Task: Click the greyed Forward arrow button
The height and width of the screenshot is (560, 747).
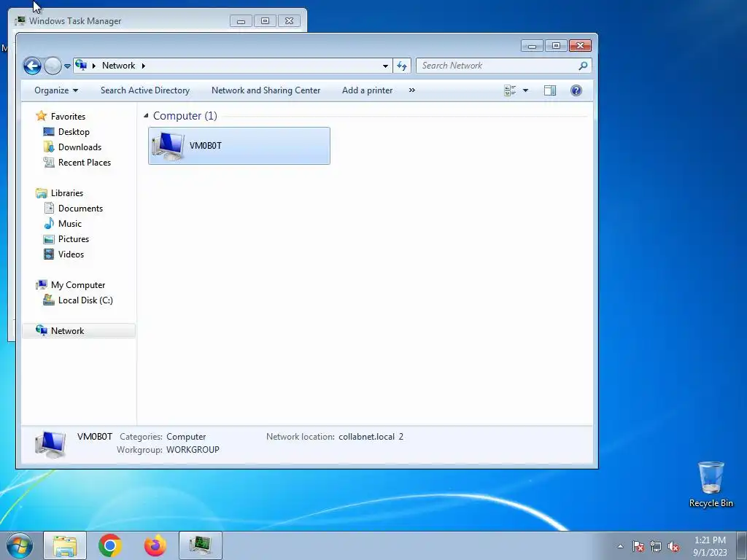Action: click(x=53, y=66)
